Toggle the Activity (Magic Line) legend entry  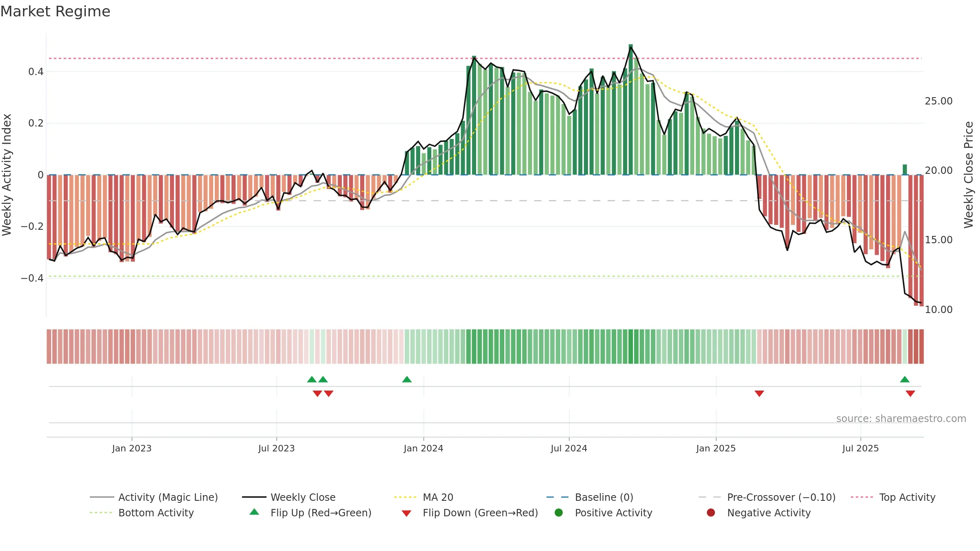coord(154,497)
